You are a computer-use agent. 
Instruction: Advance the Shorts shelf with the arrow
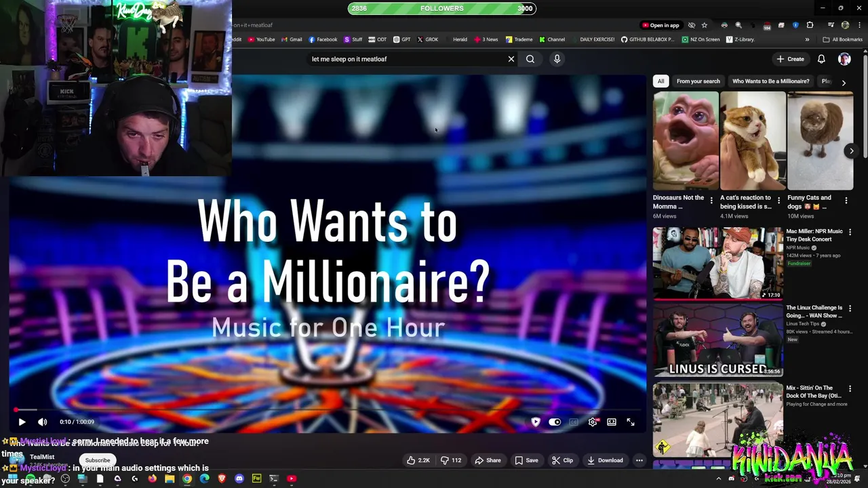851,150
